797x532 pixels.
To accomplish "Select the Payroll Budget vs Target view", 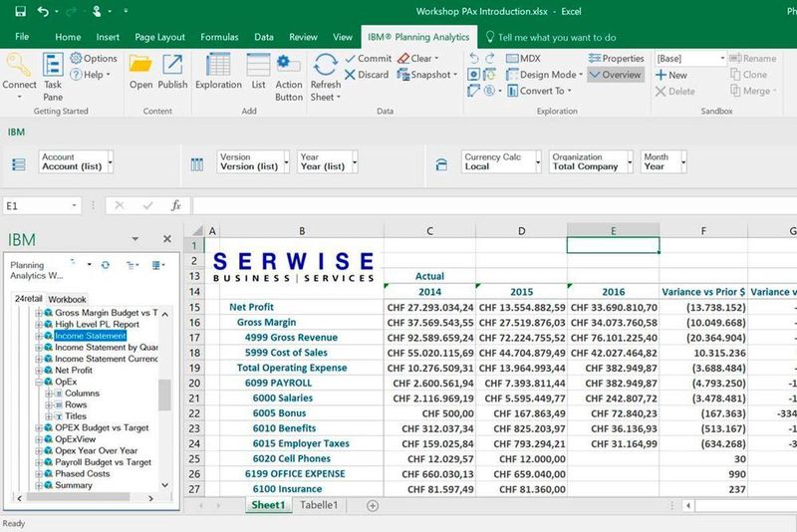I will pos(104,462).
